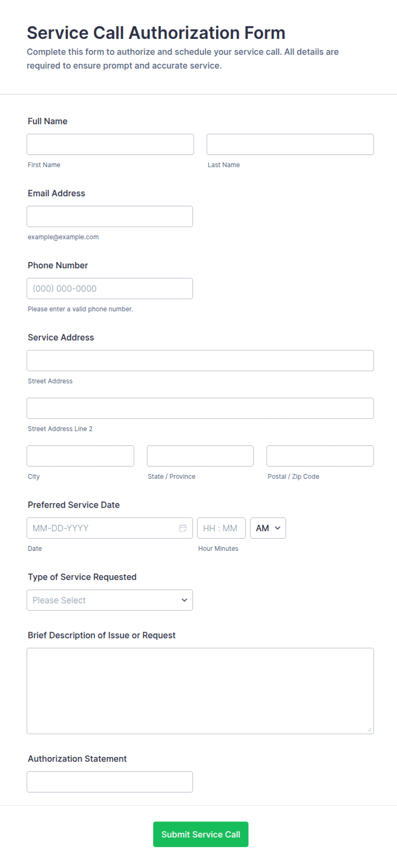The width and height of the screenshot is (397, 868).
Task: Open the Type of Service Requested dropdown
Action: coord(110,600)
